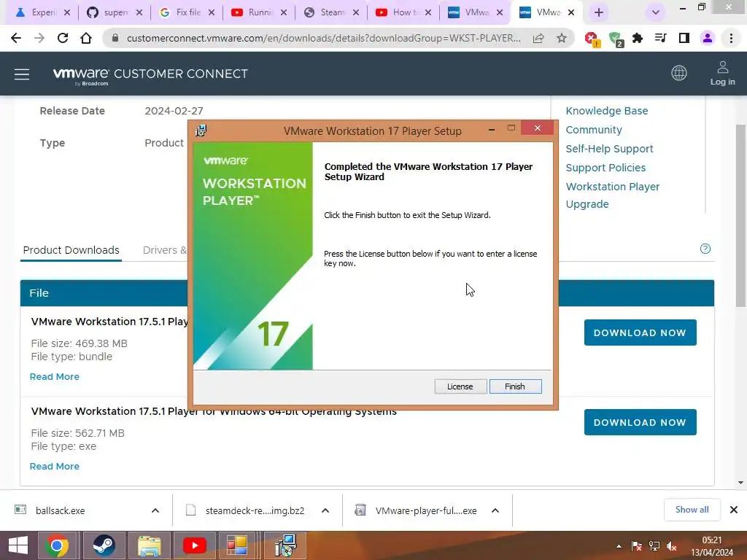
Task: Open the red blocked extension icon
Action: pos(592,39)
